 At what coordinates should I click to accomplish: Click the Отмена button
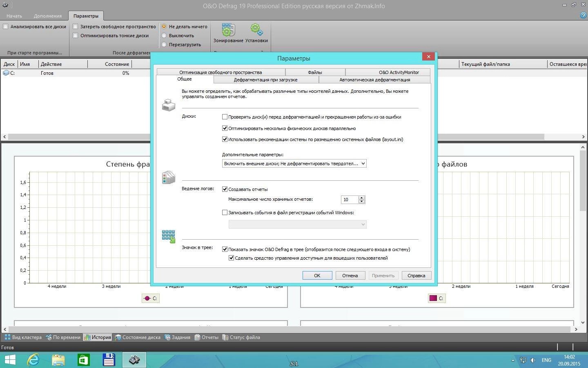coord(350,276)
